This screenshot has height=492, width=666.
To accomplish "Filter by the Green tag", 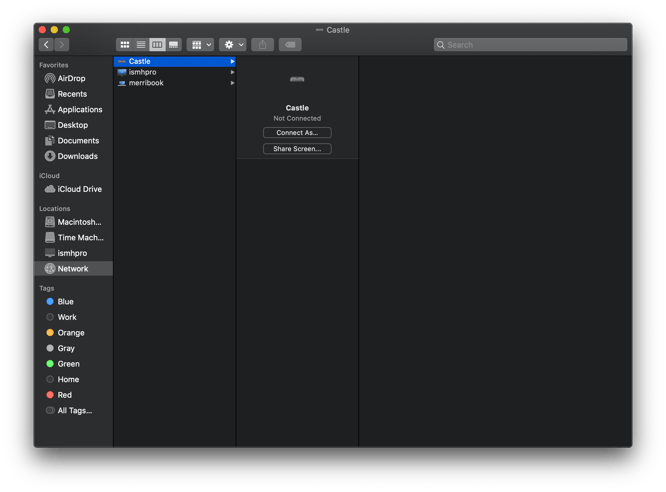I will (73, 364).
